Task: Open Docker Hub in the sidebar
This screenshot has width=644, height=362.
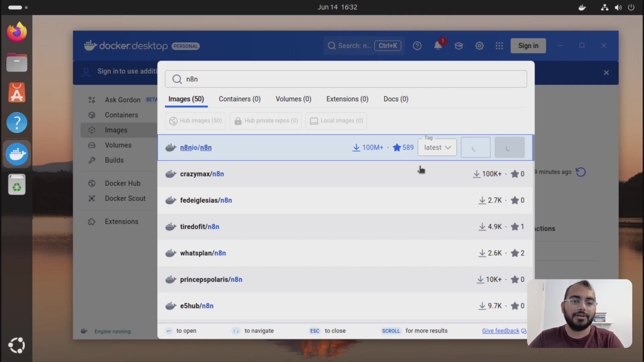Action: click(122, 183)
